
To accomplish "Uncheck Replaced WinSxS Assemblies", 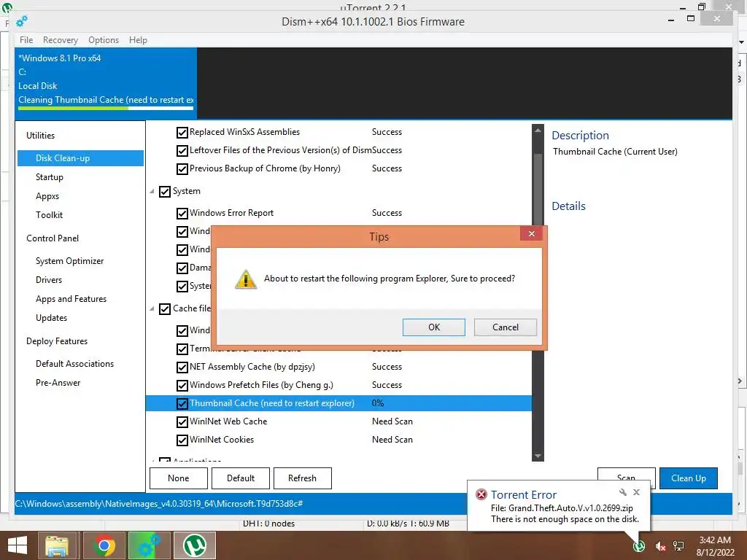I will click(x=182, y=133).
